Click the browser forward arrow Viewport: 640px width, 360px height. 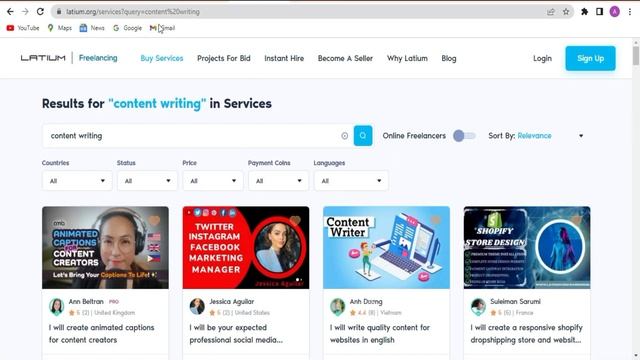(25, 12)
